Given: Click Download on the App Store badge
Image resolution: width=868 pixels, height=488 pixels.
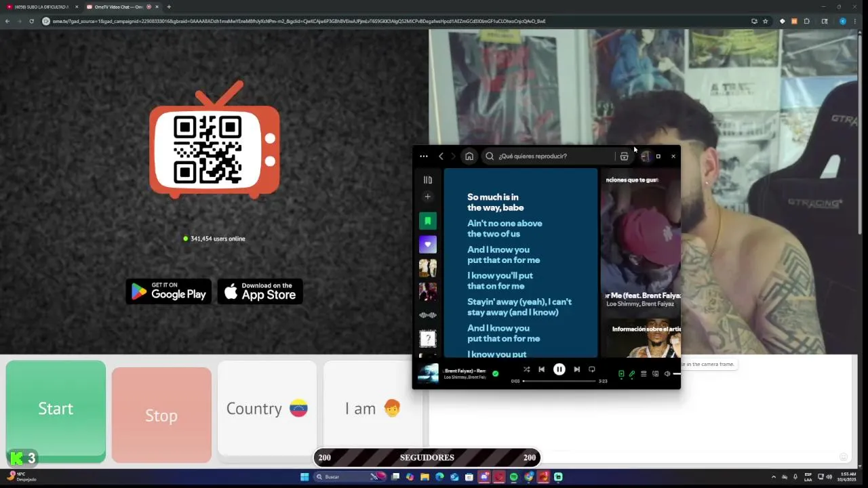Looking at the screenshot, I should [x=260, y=291].
